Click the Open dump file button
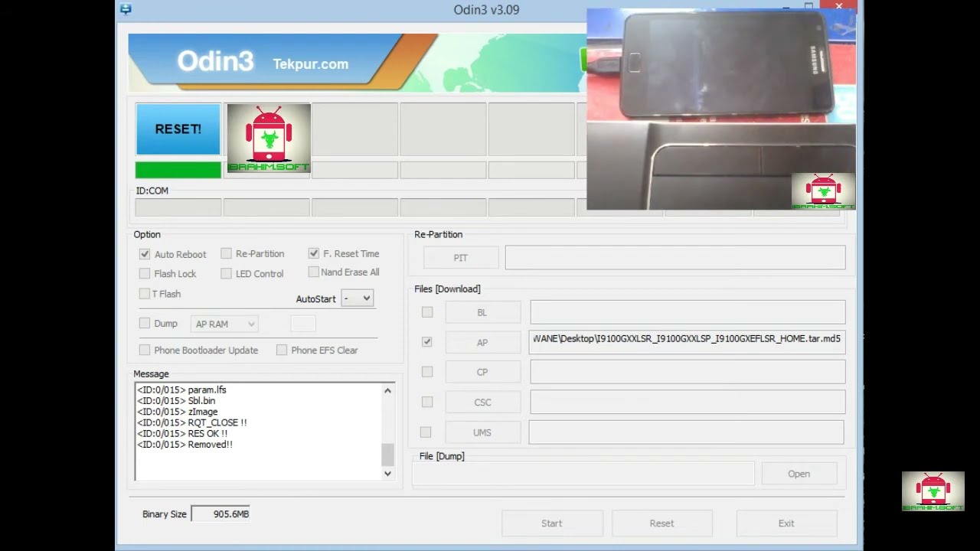 (x=799, y=474)
